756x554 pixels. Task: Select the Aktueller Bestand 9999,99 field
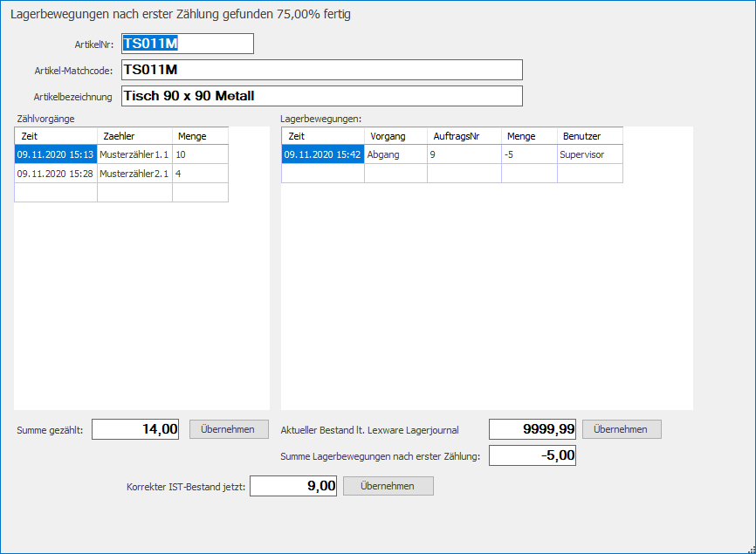533,429
